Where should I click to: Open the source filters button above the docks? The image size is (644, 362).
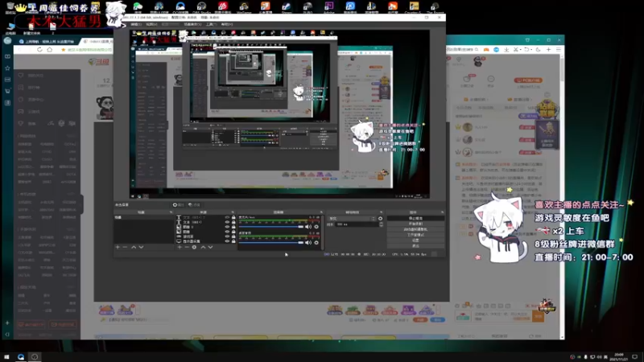coord(194,205)
